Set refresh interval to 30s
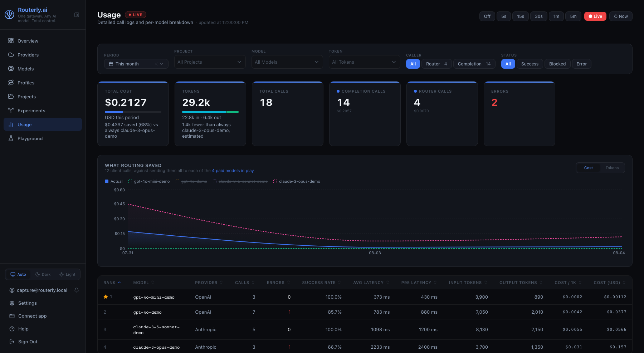 (x=539, y=16)
